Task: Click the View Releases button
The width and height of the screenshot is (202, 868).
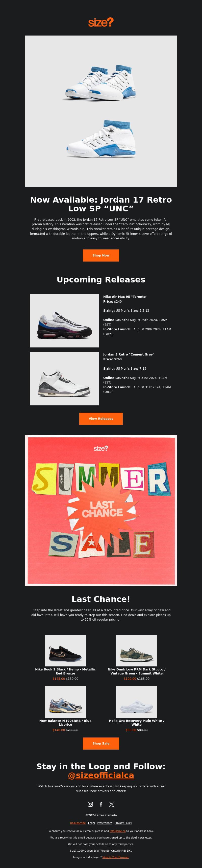Action: click(101, 419)
